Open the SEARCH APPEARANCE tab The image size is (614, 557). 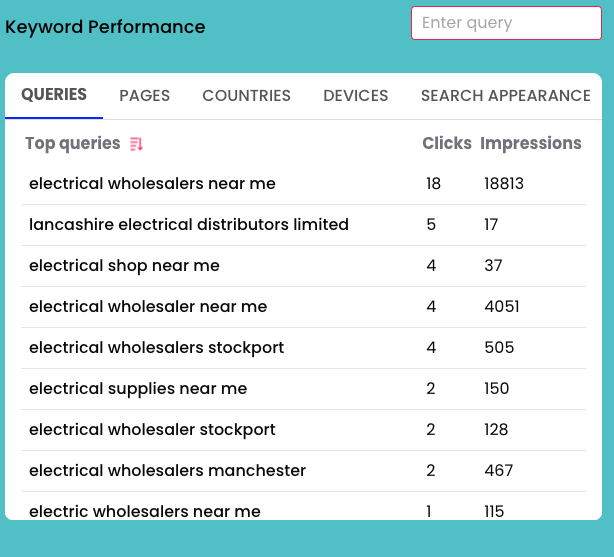505,96
